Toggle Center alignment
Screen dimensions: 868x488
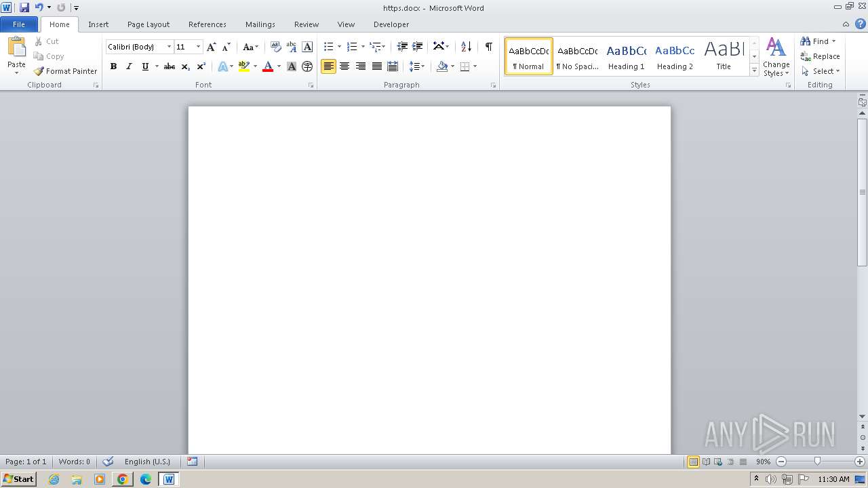click(344, 66)
